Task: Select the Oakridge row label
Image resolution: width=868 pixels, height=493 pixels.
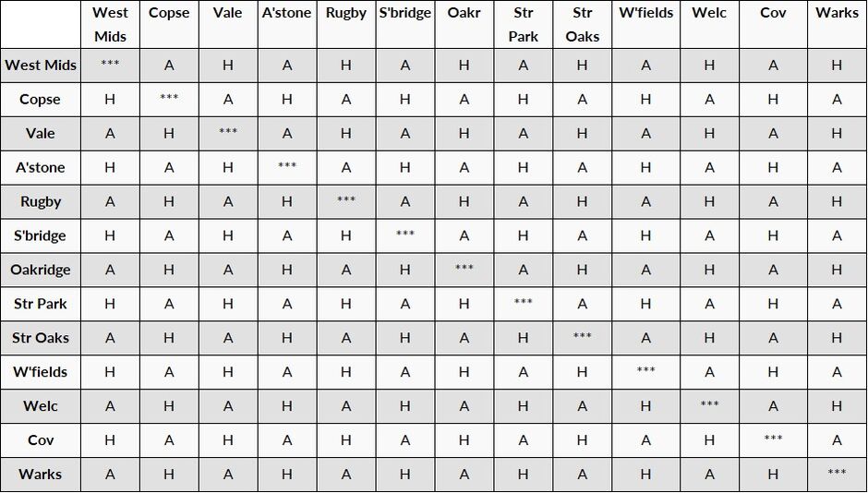Action: click(x=41, y=270)
